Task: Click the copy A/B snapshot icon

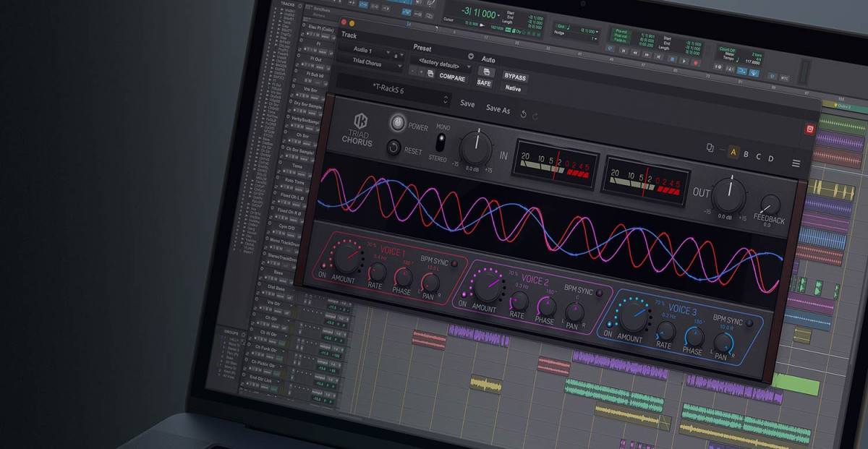Action: click(x=710, y=148)
